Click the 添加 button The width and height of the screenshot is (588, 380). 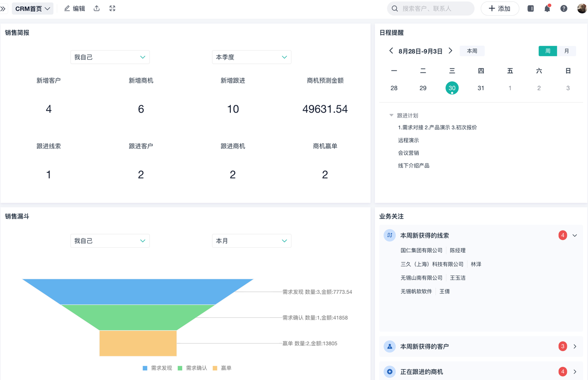point(500,8)
